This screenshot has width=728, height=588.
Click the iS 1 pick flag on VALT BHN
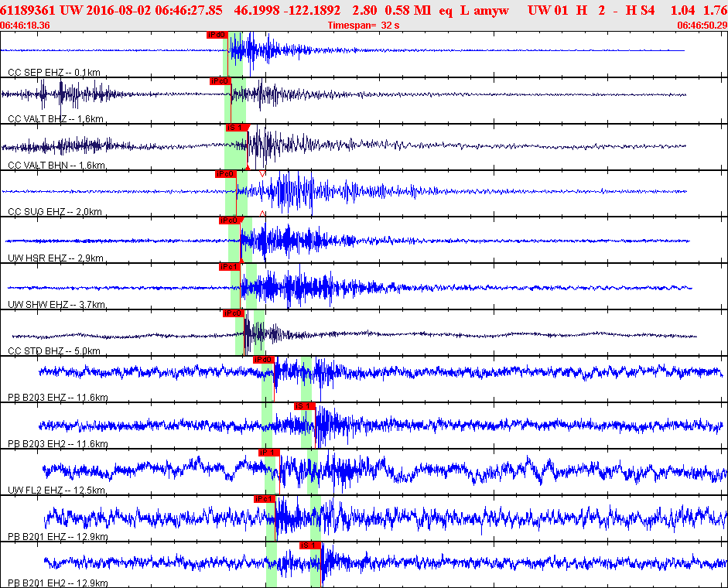pos(236,128)
